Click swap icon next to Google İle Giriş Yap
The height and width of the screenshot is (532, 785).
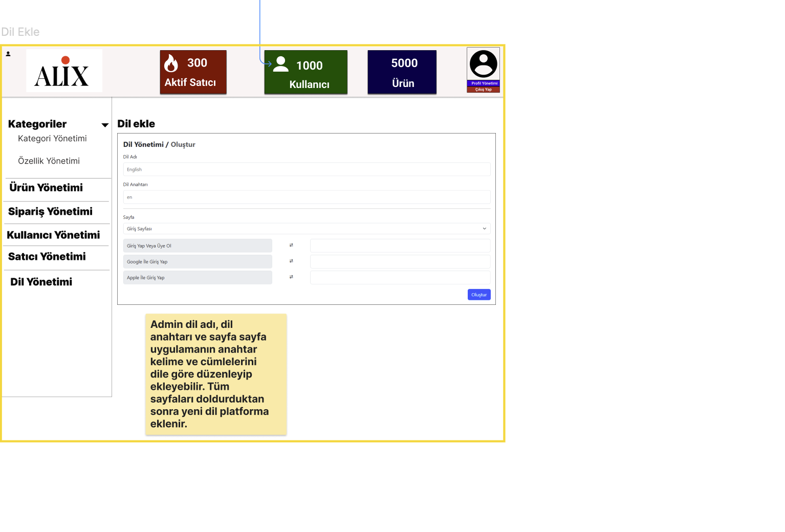(x=291, y=261)
